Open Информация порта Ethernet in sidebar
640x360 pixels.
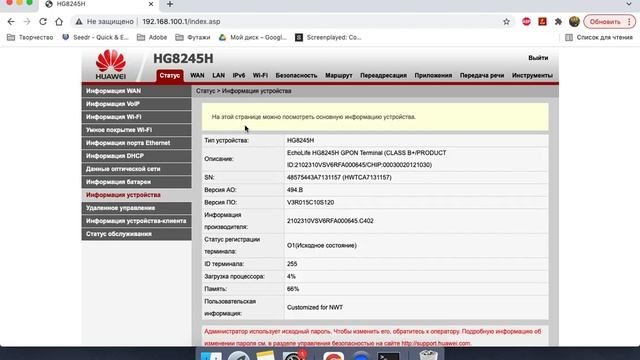click(x=136, y=143)
